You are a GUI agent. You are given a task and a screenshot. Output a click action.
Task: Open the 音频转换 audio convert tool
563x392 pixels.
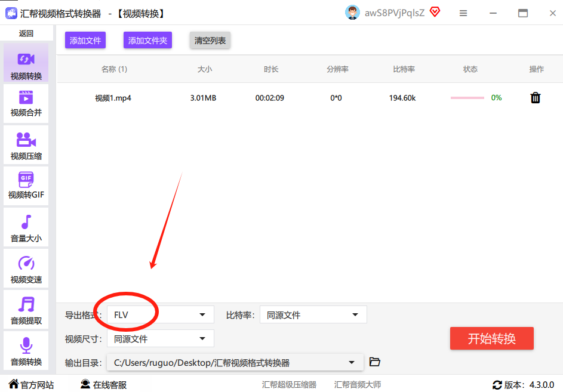(x=26, y=350)
